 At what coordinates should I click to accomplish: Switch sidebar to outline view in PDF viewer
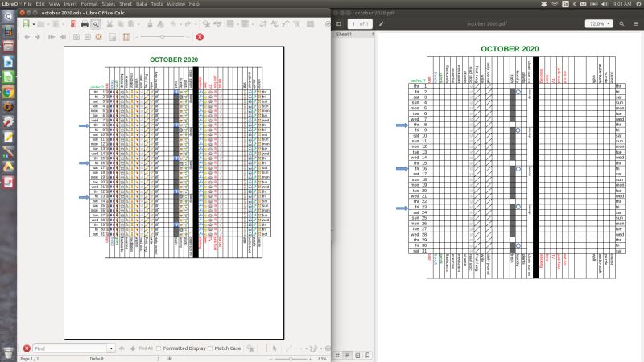[348, 355]
